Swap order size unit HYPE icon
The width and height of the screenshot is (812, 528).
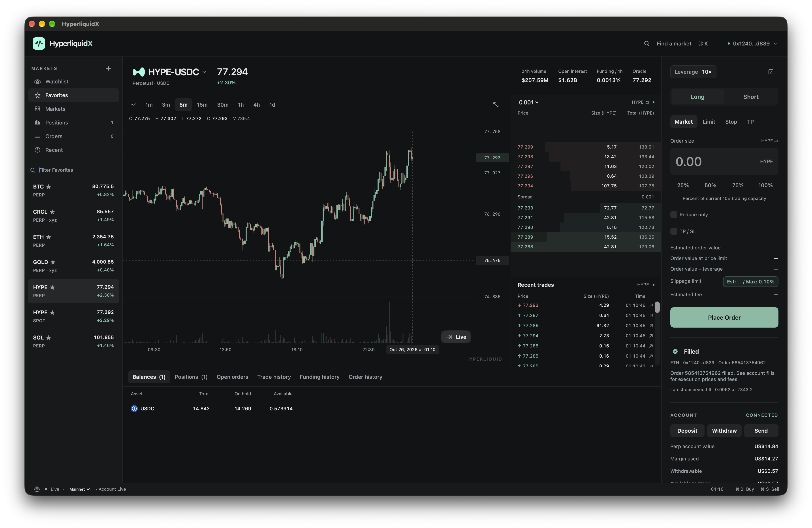point(776,141)
